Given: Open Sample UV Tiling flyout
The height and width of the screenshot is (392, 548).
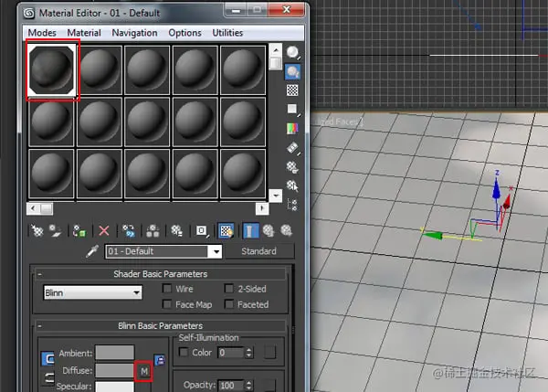Looking at the screenshot, I should click(x=292, y=109).
